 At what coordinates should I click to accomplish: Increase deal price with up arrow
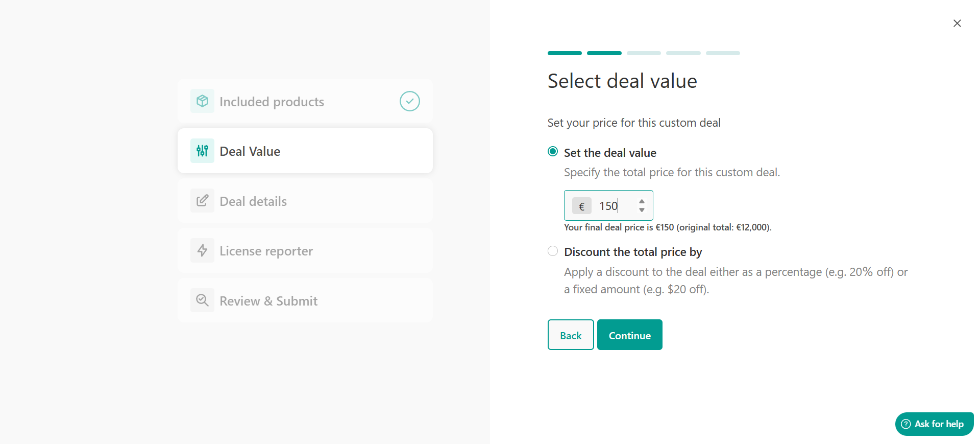pyautogui.click(x=642, y=202)
